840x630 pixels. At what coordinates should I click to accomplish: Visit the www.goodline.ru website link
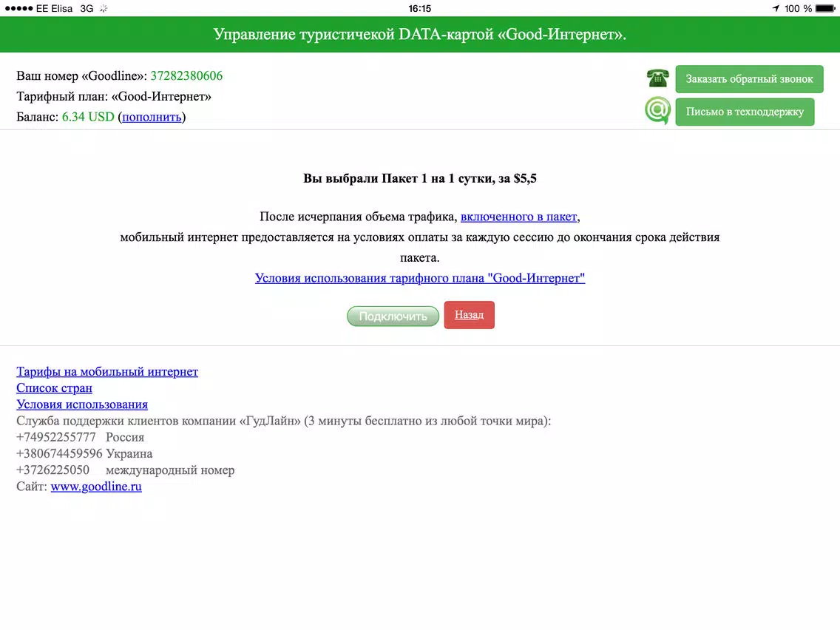click(x=96, y=487)
